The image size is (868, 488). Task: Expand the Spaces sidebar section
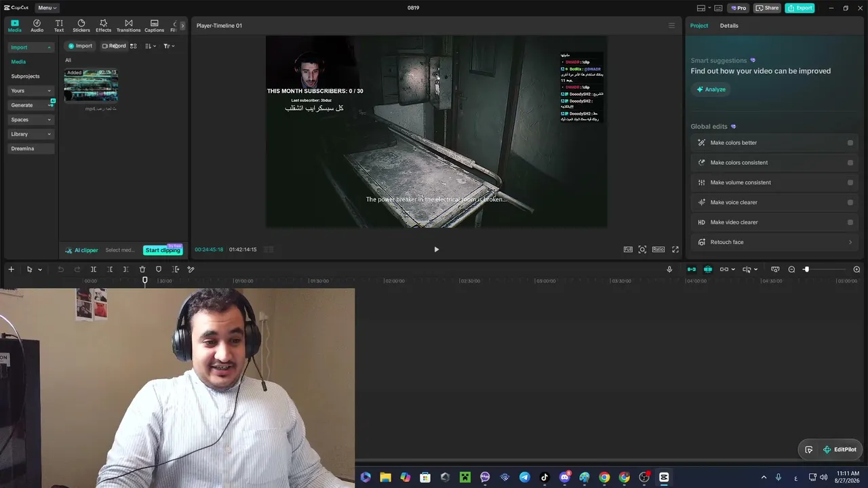click(x=31, y=120)
